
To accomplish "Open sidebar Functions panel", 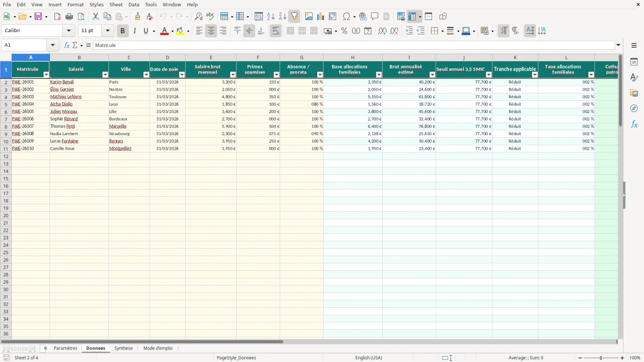I will click(x=634, y=124).
